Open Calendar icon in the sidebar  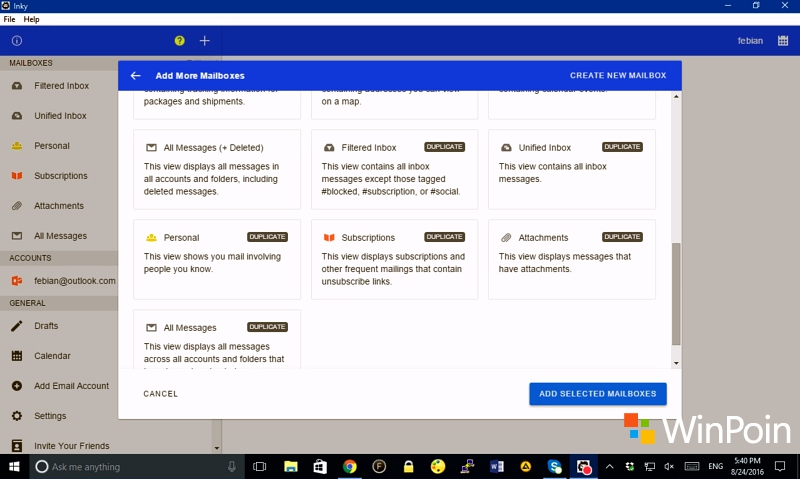point(17,356)
